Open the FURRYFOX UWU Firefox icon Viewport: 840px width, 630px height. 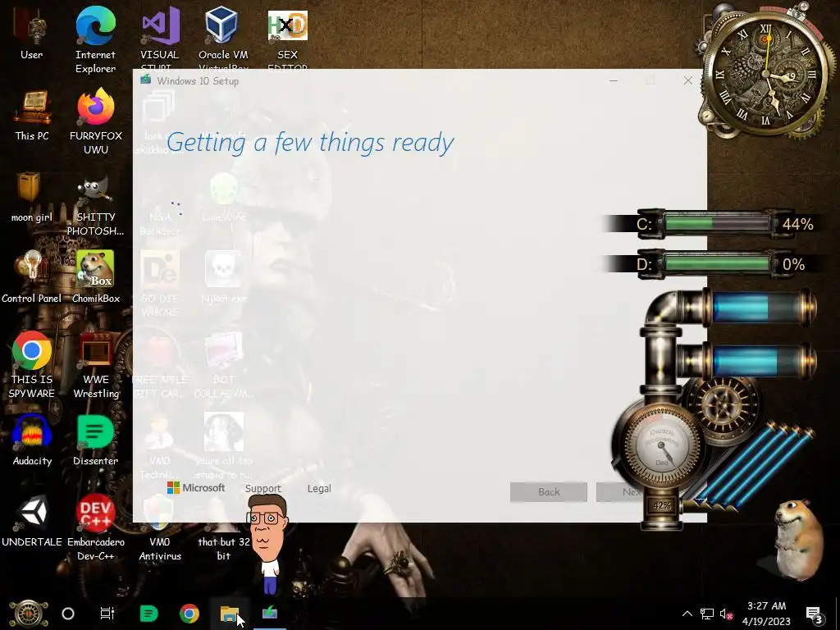click(x=96, y=122)
